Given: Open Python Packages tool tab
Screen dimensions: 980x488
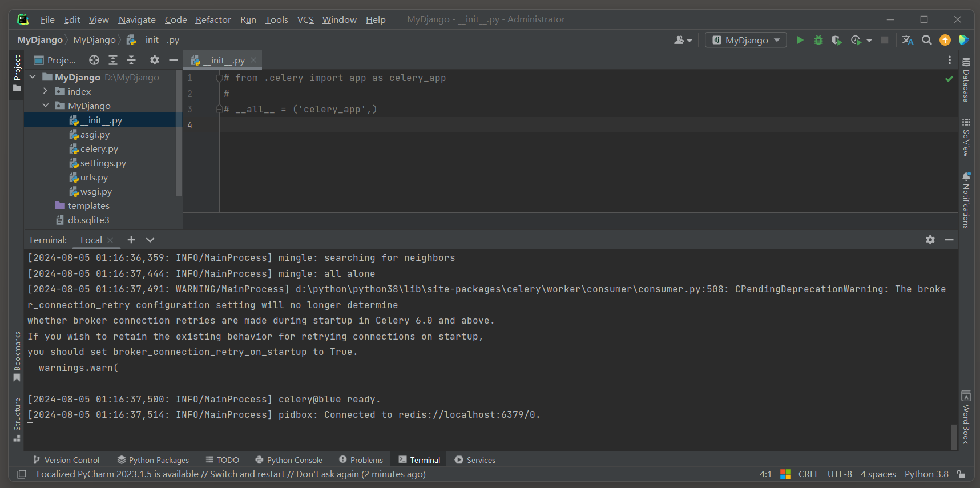Looking at the screenshot, I should [153, 460].
